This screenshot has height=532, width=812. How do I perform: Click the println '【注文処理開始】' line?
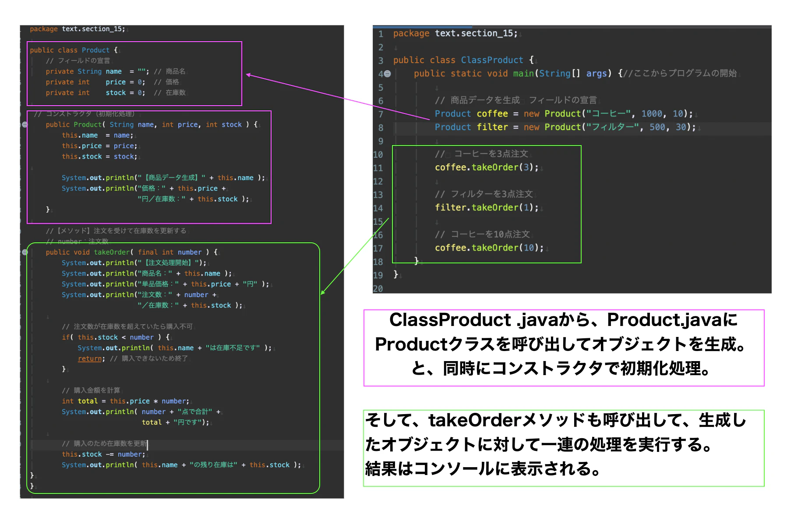[x=134, y=263]
